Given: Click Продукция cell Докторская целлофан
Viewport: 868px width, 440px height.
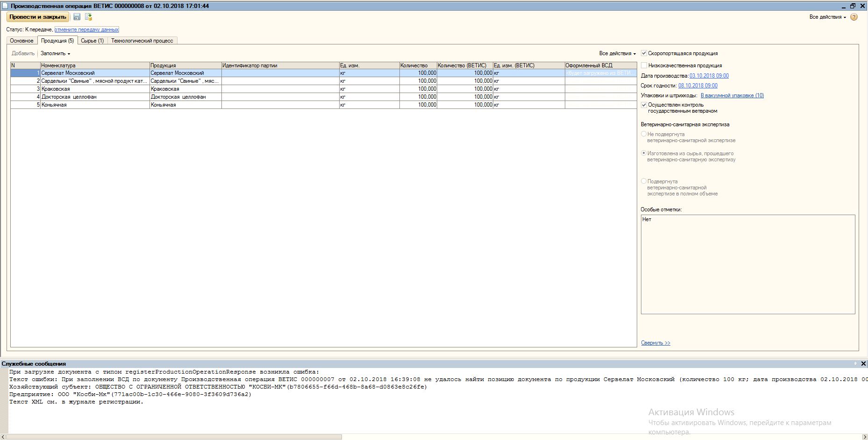Looking at the screenshot, I should [x=185, y=97].
